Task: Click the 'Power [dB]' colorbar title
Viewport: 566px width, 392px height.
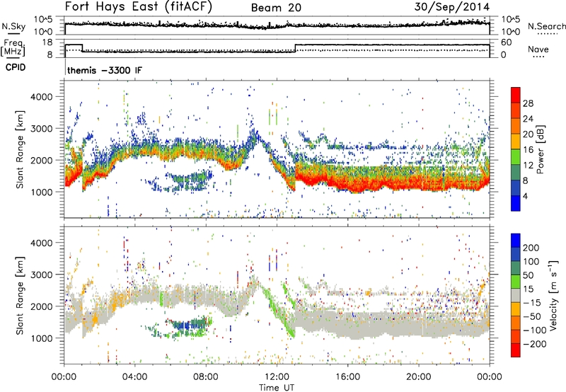Action: point(541,149)
